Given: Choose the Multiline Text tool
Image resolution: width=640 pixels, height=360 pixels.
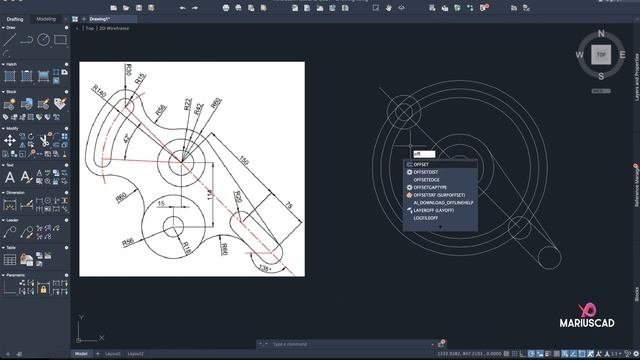Looking at the screenshot, I should pyautogui.click(x=10, y=177).
